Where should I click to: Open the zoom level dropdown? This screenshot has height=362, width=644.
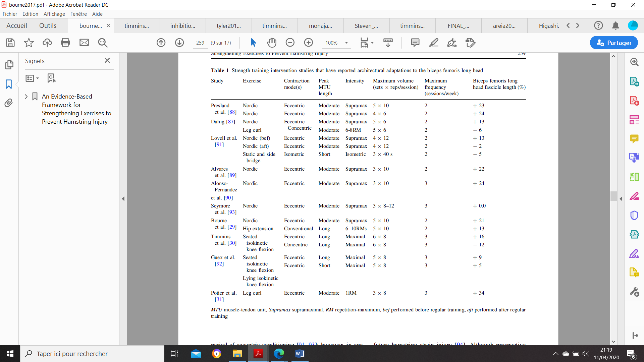[346, 43]
